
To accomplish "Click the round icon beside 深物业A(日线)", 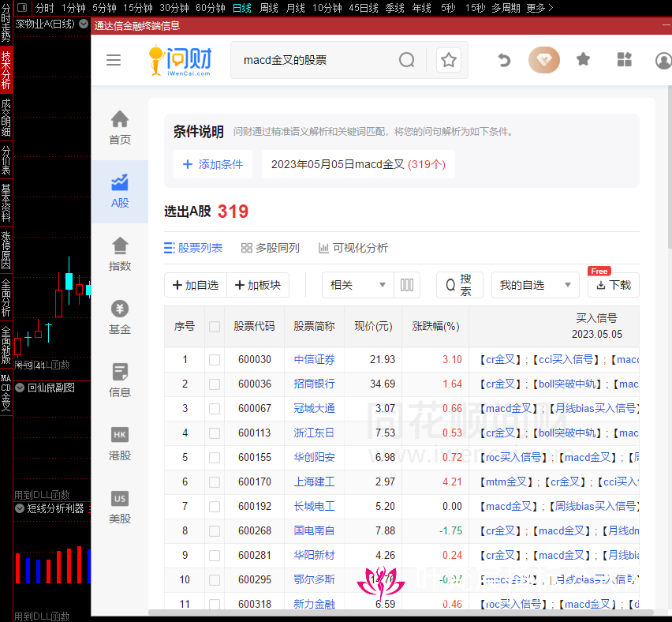I will click(x=84, y=24).
